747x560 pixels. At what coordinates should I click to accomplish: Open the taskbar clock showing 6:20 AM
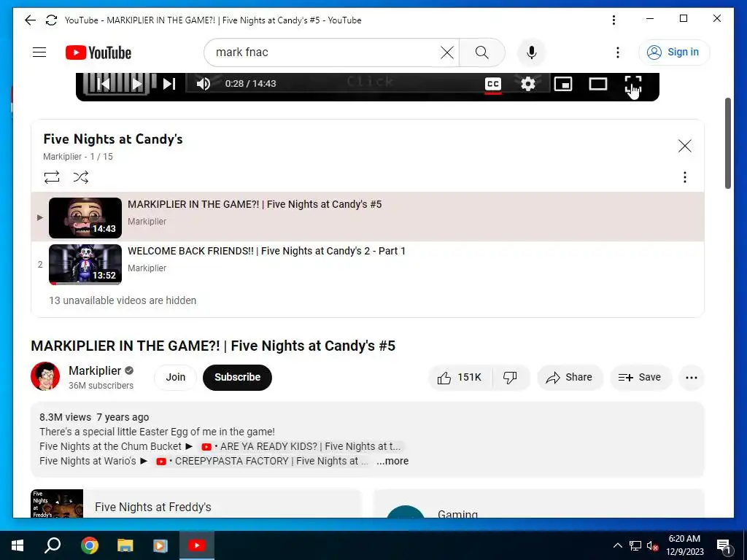tap(684, 545)
